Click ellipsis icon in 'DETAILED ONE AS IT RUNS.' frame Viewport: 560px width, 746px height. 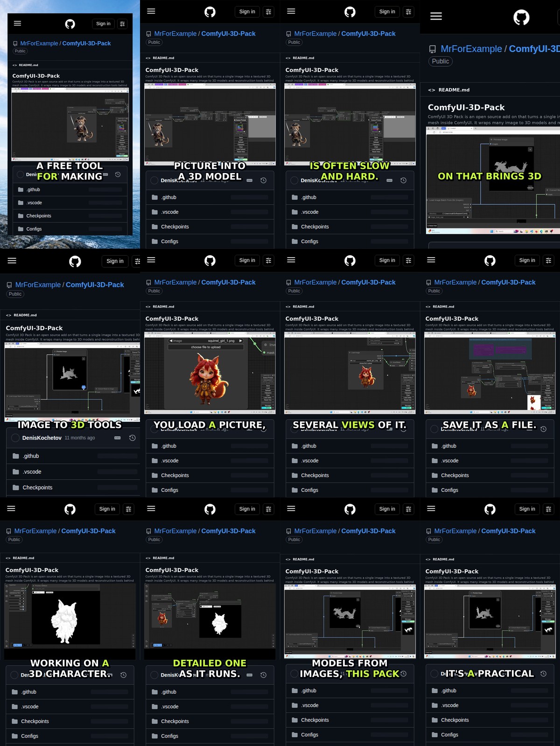[x=250, y=675]
